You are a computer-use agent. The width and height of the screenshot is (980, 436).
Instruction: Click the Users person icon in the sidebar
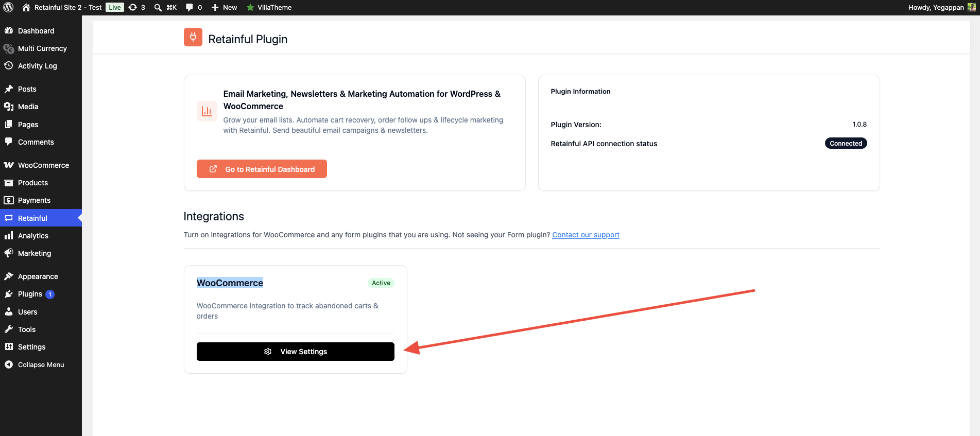(x=9, y=311)
